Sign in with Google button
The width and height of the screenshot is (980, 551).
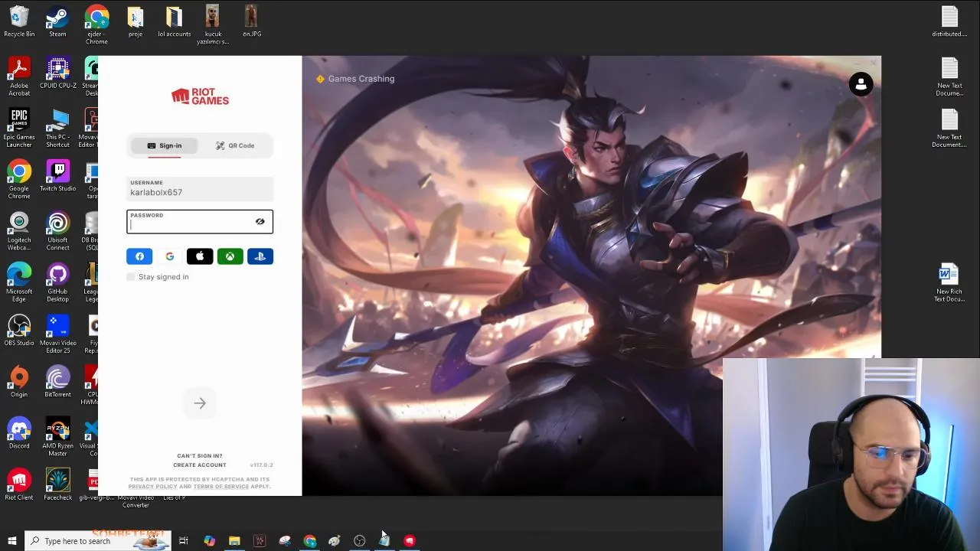(170, 256)
